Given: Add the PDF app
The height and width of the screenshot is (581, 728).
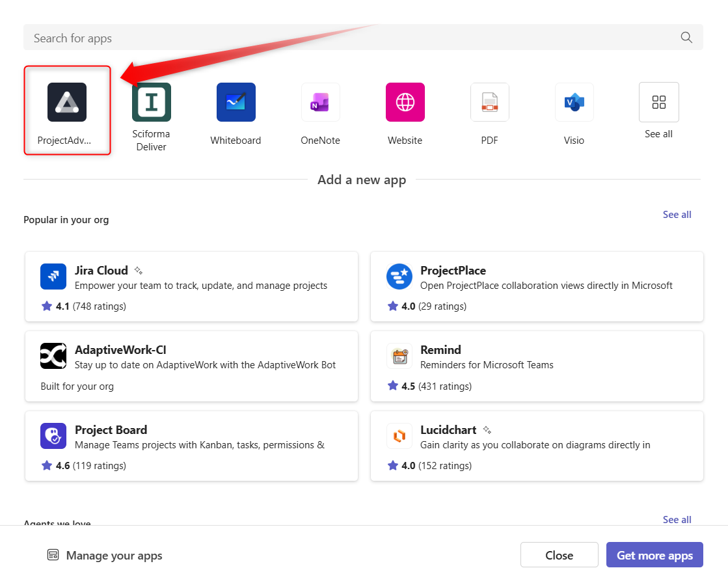Looking at the screenshot, I should coord(489,102).
